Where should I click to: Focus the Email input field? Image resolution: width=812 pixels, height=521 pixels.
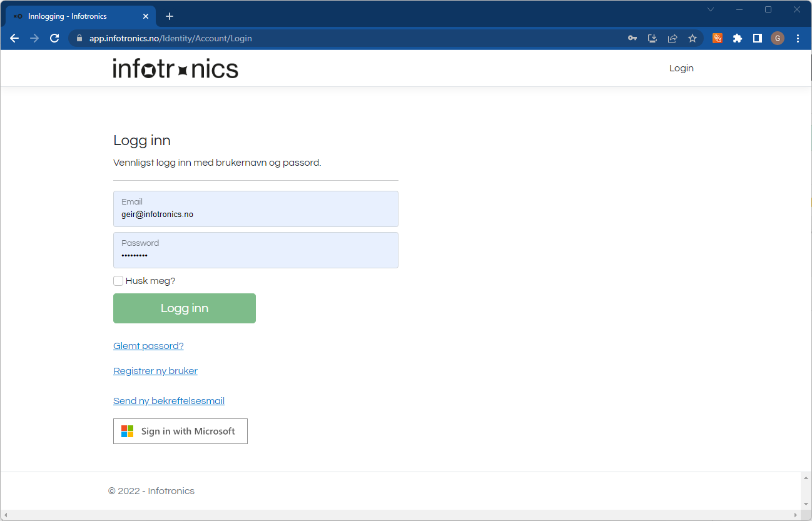click(x=256, y=209)
